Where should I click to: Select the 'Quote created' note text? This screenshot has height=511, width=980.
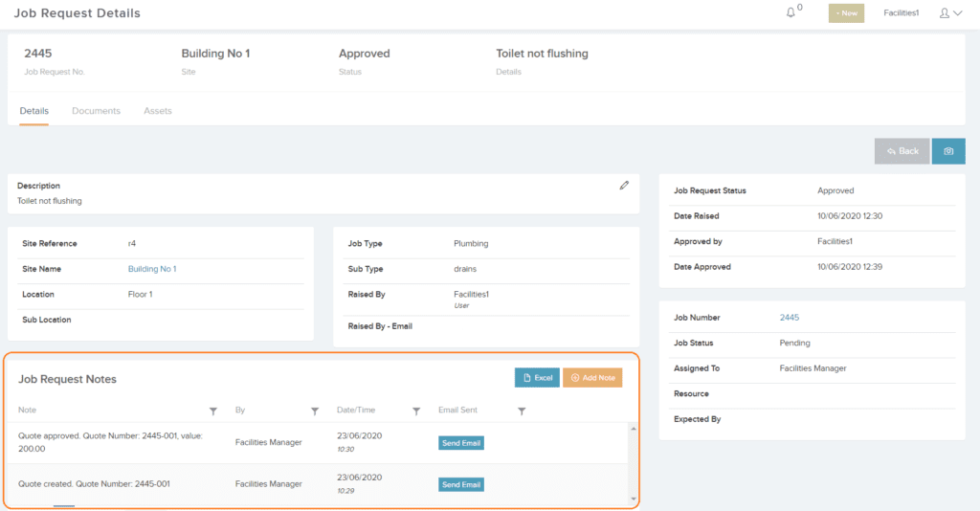pyautogui.click(x=94, y=483)
